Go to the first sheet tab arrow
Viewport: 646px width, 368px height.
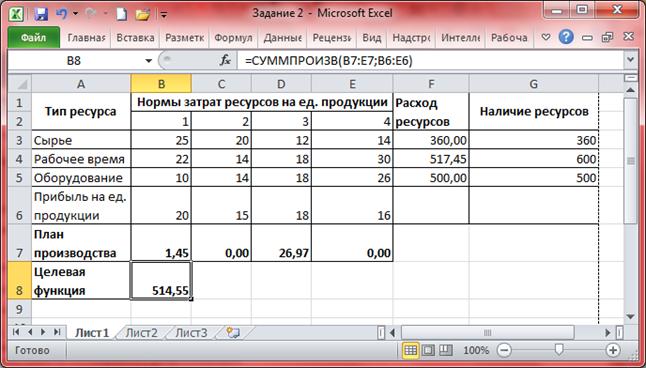point(16,332)
